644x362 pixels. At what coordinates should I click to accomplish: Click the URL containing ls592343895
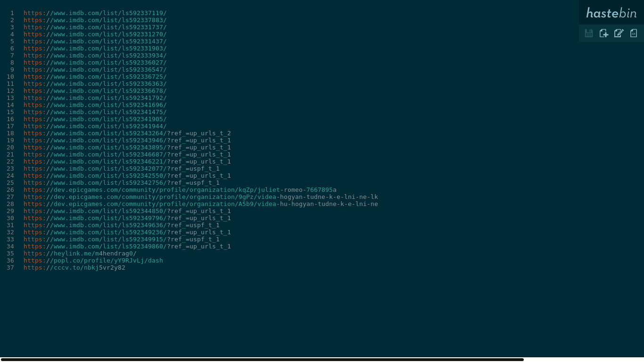point(127,148)
